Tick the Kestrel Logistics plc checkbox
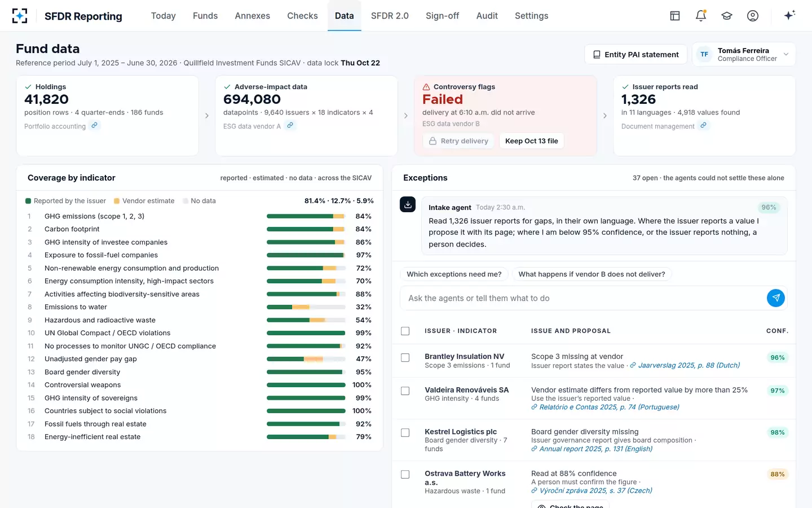 (x=405, y=432)
